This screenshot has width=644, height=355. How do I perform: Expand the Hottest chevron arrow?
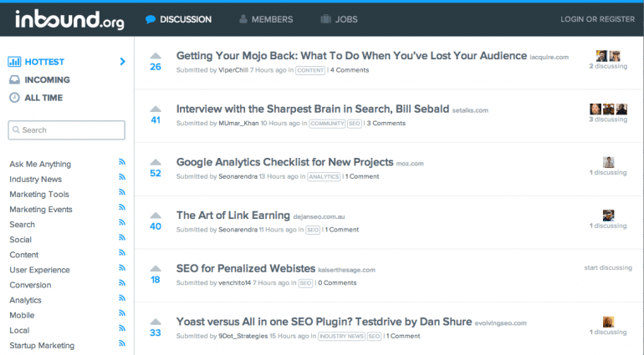coord(122,62)
